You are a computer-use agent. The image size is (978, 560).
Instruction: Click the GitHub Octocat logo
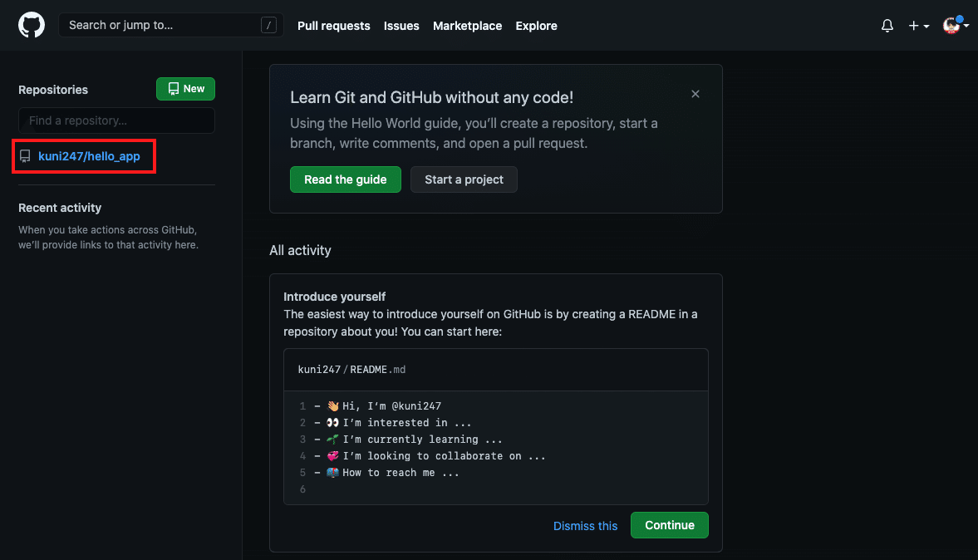point(31,25)
